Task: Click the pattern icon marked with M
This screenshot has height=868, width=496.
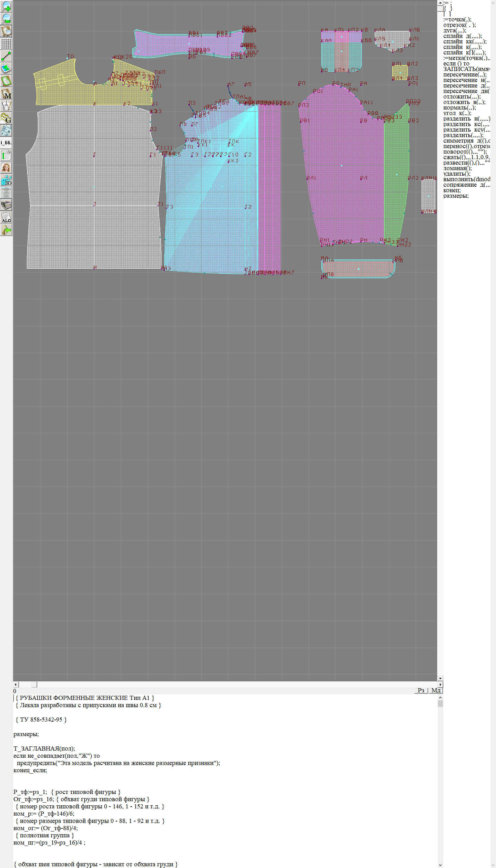Action: click(6, 94)
